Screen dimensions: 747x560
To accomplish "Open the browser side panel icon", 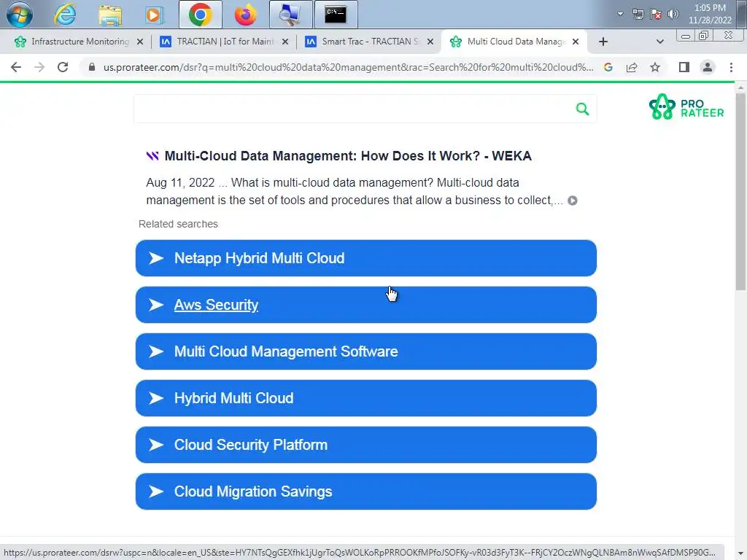I will 684,67.
